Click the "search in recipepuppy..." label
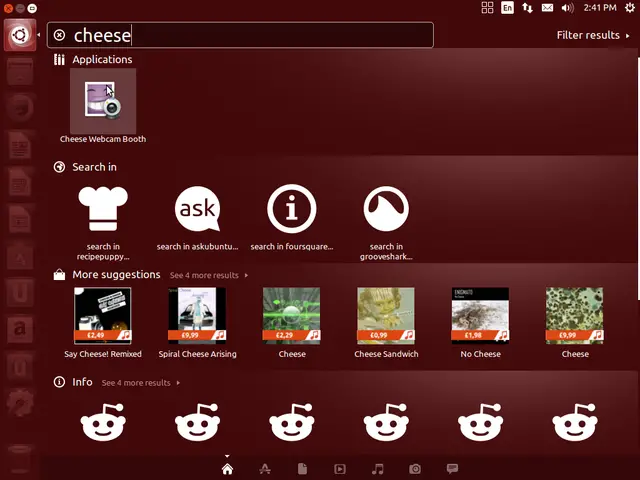The width and height of the screenshot is (640, 480). [x=103, y=251]
